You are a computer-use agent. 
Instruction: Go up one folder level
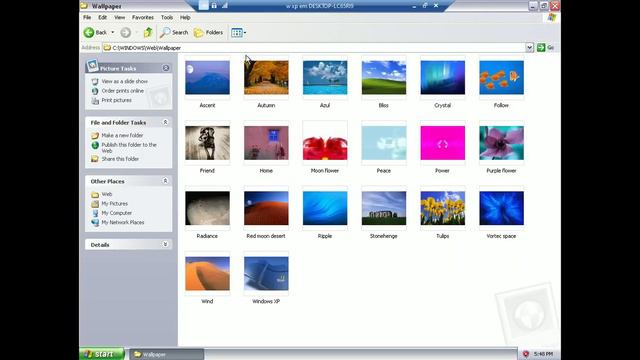(148, 32)
